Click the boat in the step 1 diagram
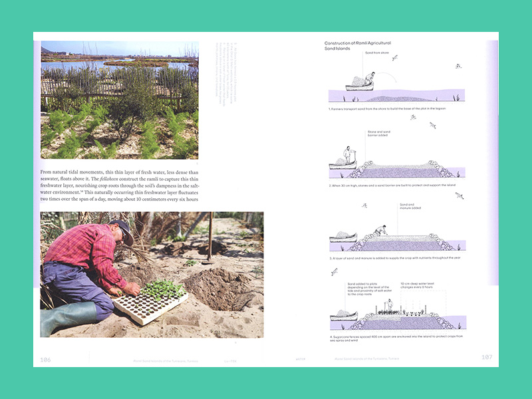This screenshot has height=399, width=532. (360, 85)
